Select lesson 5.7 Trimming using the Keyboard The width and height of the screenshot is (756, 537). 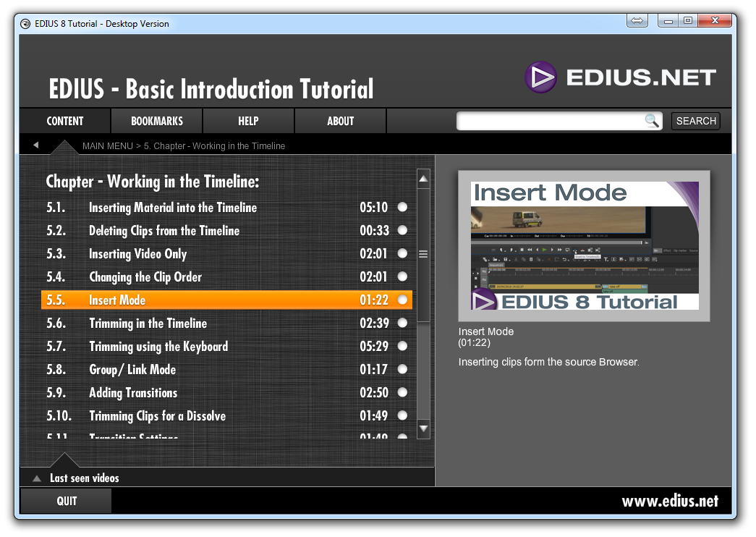tap(158, 347)
